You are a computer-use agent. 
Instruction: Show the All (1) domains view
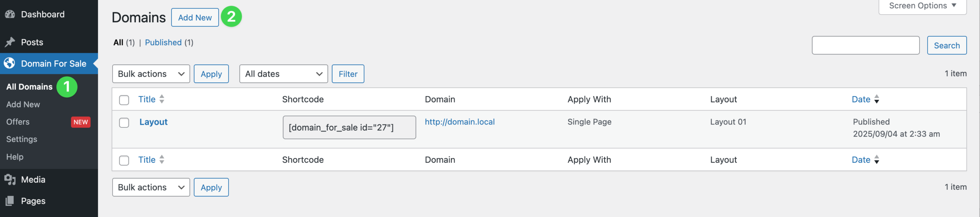click(x=124, y=42)
